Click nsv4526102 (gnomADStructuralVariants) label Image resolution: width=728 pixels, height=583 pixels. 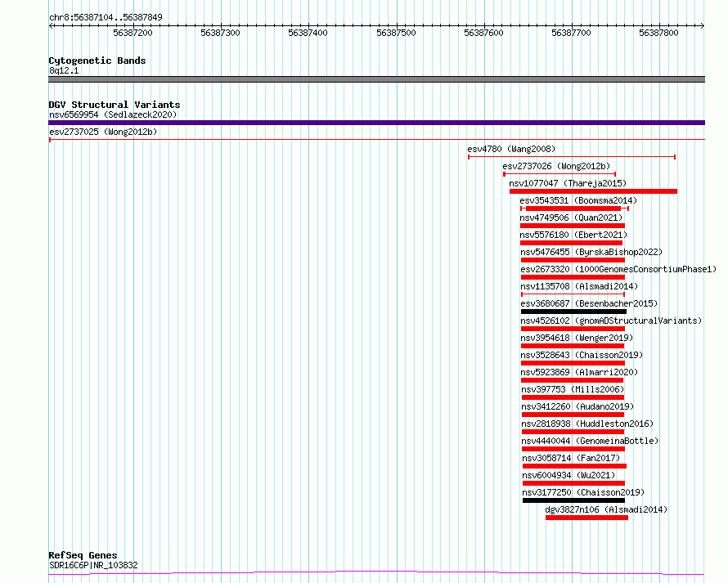pyautogui.click(x=611, y=321)
